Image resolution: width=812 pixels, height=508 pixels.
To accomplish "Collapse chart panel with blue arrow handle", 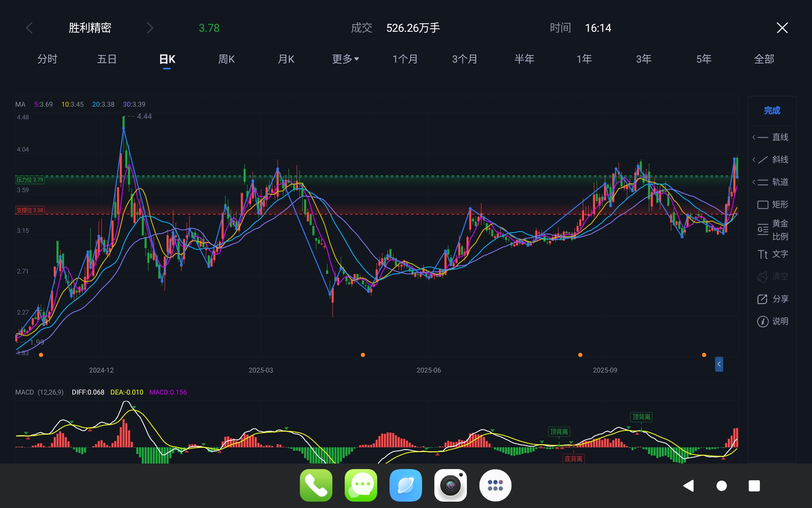I will point(719,364).
